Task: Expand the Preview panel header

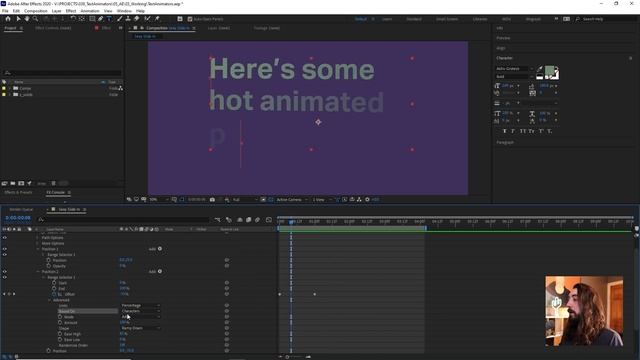Action: [x=503, y=38]
